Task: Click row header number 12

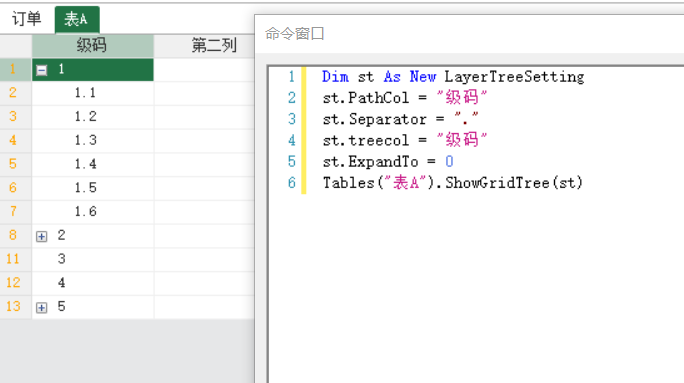Action: point(16,283)
